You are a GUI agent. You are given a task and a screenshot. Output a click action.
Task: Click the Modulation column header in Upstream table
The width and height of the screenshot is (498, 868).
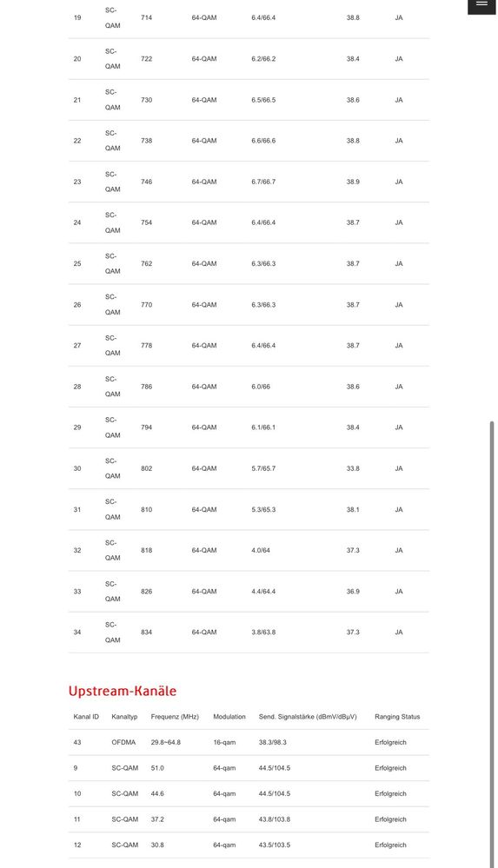[x=229, y=716]
